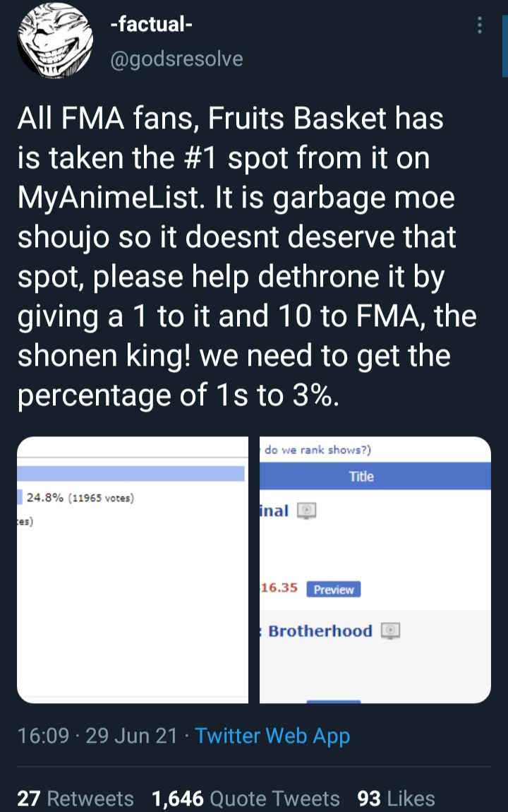Click the Title column header
This screenshot has height=812, width=508.
(x=361, y=477)
